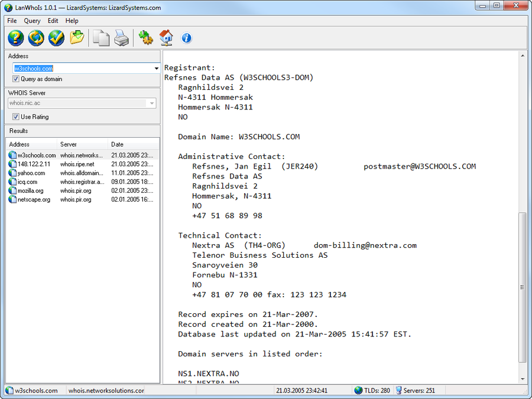Click the whois.ripe.net server cell
This screenshot has width=532, height=399.
pos(77,164)
